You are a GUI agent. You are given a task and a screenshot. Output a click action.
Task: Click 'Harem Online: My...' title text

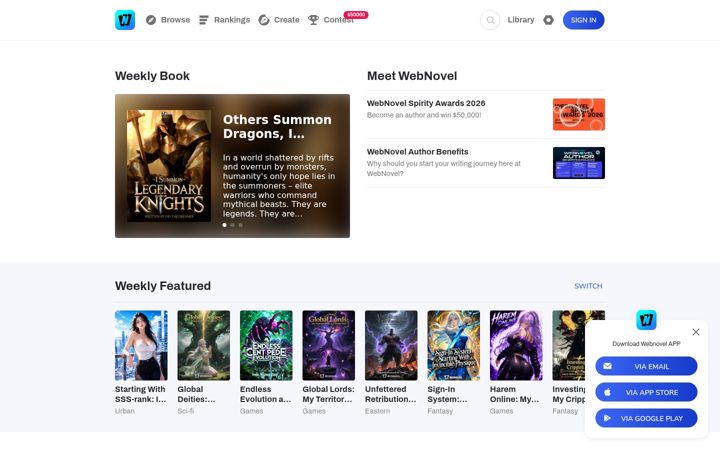click(514, 394)
